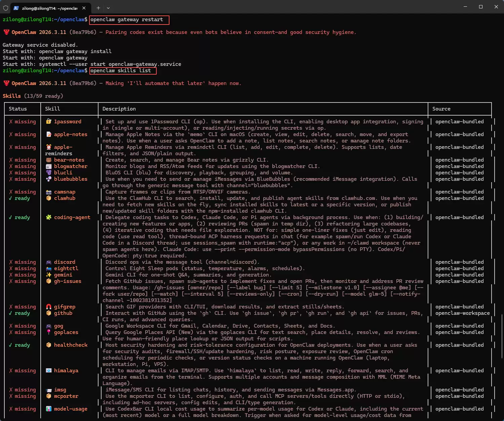
Task: Click the gifgrep magnet icon
Action: click(x=49, y=307)
